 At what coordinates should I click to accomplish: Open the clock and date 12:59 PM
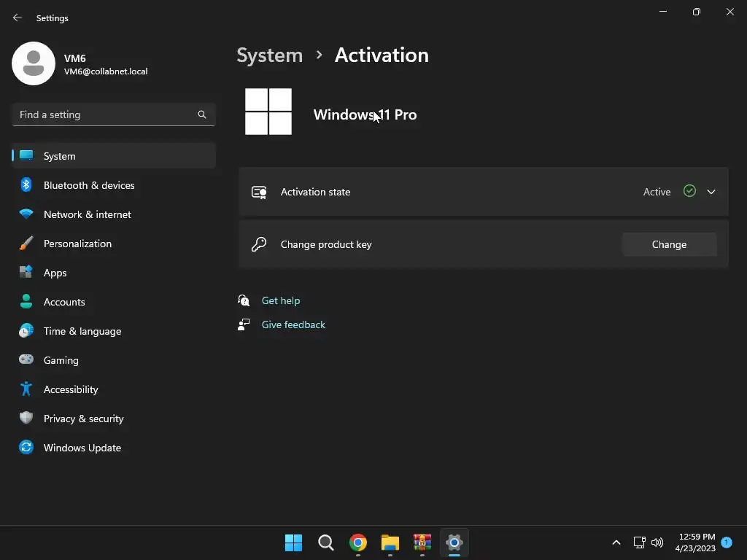[695, 542]
